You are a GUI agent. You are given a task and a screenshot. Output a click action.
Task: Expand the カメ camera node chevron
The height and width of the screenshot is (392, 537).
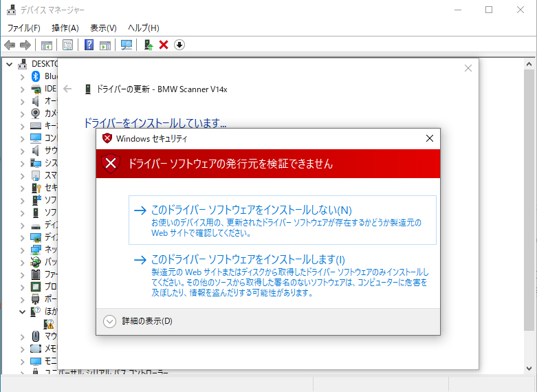click(22, 114)
